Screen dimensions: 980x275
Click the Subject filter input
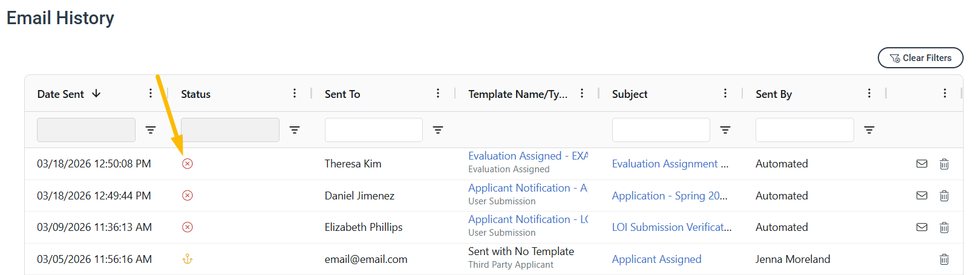tap(661, 130)
